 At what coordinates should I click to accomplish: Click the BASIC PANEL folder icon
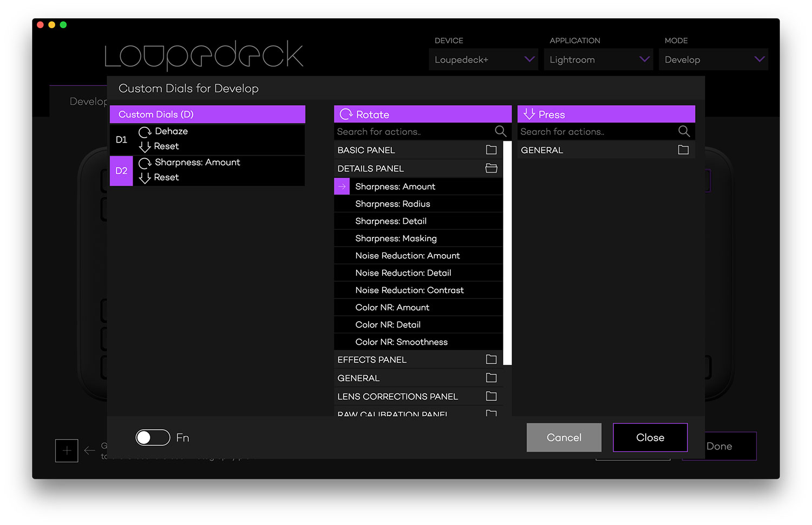(492, 150)
